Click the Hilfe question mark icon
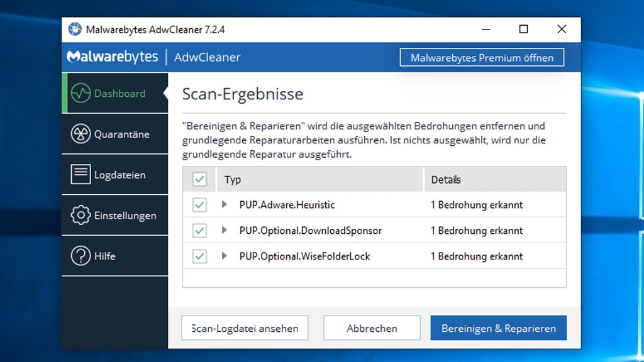Image resolution: width=644 pixels, height=362 pixels. pyautogui.click(x=80, y=256)
